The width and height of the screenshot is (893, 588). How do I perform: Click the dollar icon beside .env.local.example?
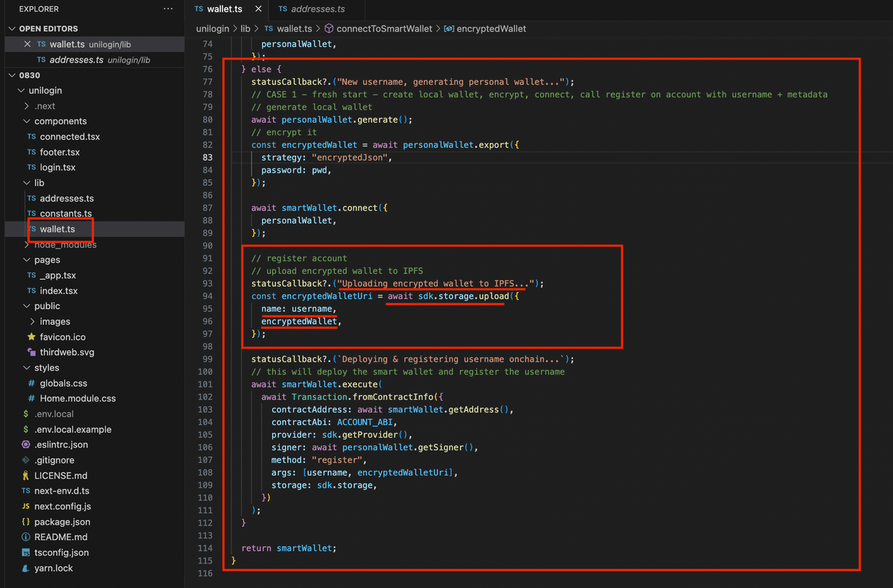point(26,429)
